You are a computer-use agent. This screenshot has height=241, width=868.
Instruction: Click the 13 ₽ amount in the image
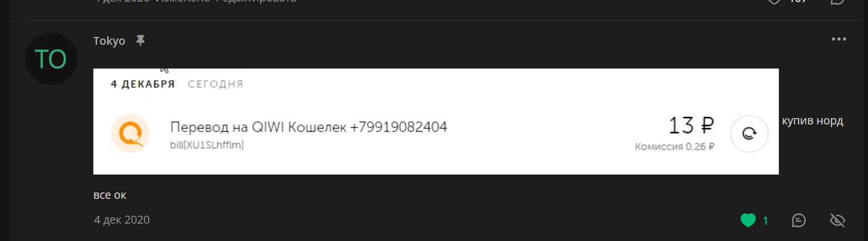(691, 126)
